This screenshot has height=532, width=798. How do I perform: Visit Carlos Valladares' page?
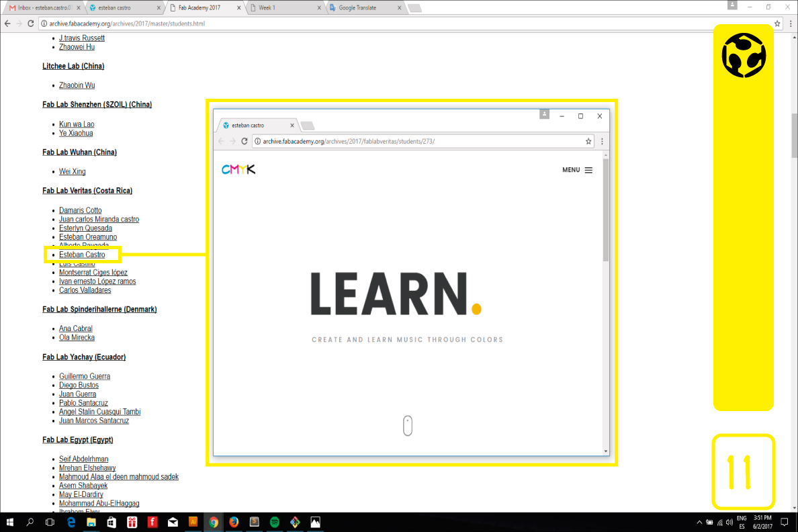[85, 290]
